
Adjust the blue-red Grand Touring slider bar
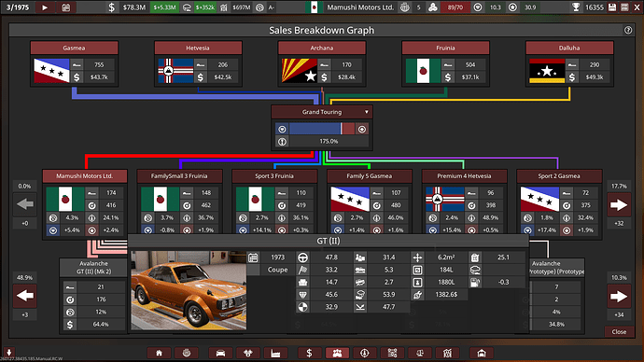(x=322, y=130)
